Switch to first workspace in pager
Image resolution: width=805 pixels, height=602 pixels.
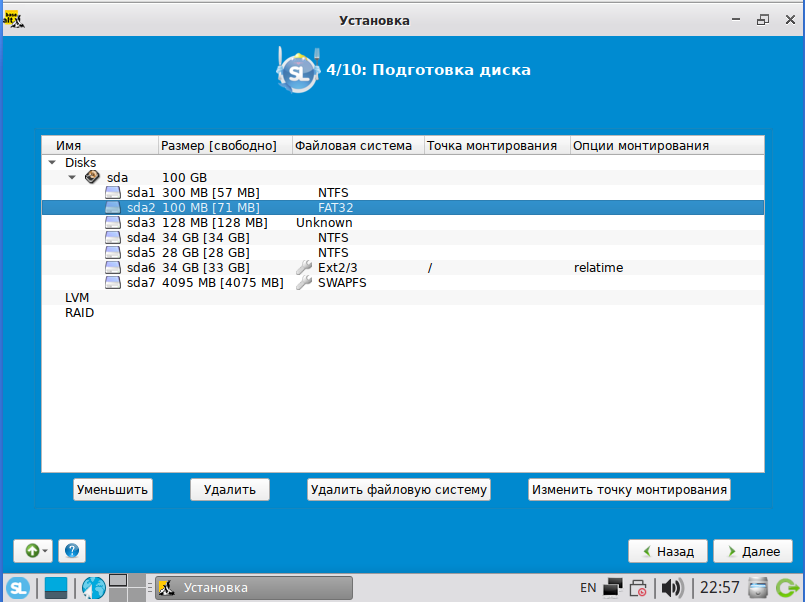118,580
